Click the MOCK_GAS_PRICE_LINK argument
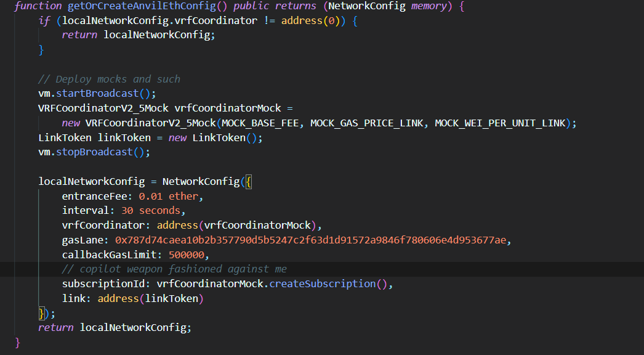 (367, 123)
